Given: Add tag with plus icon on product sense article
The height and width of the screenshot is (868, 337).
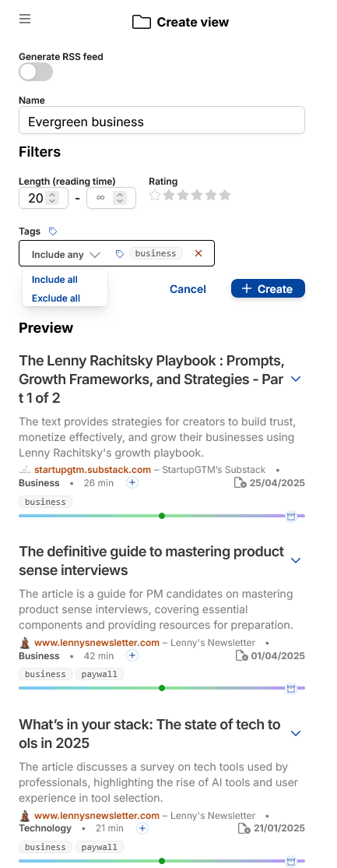Looking at the screenshot, I should 132,656.
